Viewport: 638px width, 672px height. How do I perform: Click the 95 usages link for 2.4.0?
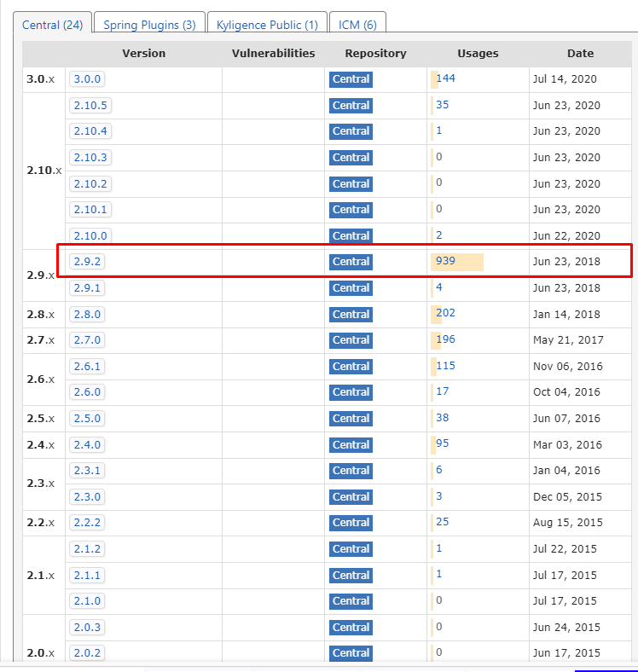(x=442, y=443)
